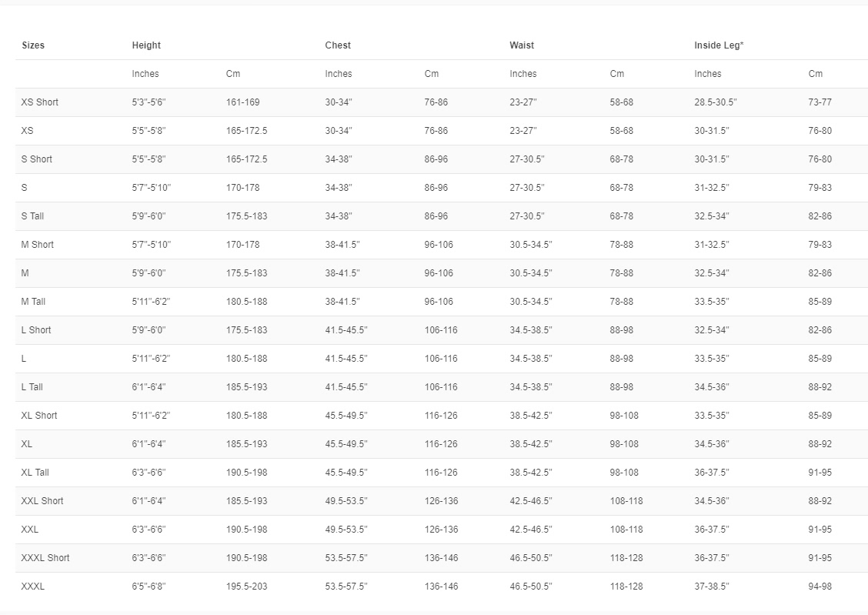Select the XS Short size row label
The height and width of the screenshot is (615, 868).
[40, 102]
